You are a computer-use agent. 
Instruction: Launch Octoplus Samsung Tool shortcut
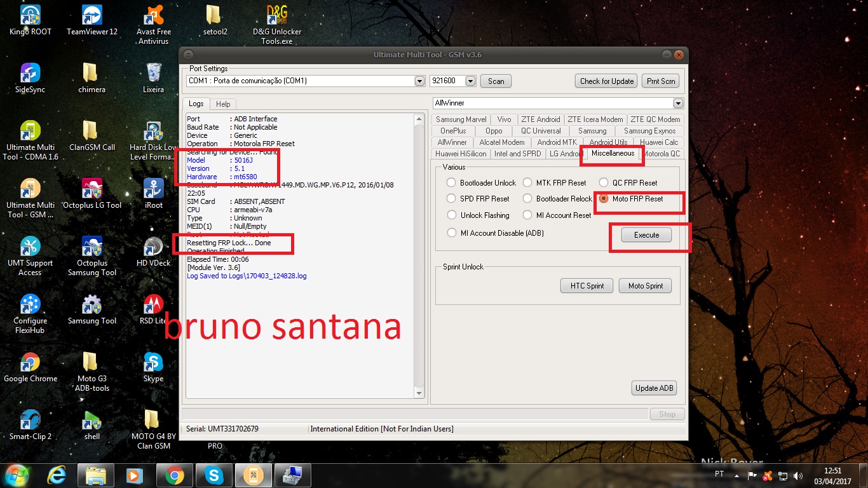coord(92,256)
